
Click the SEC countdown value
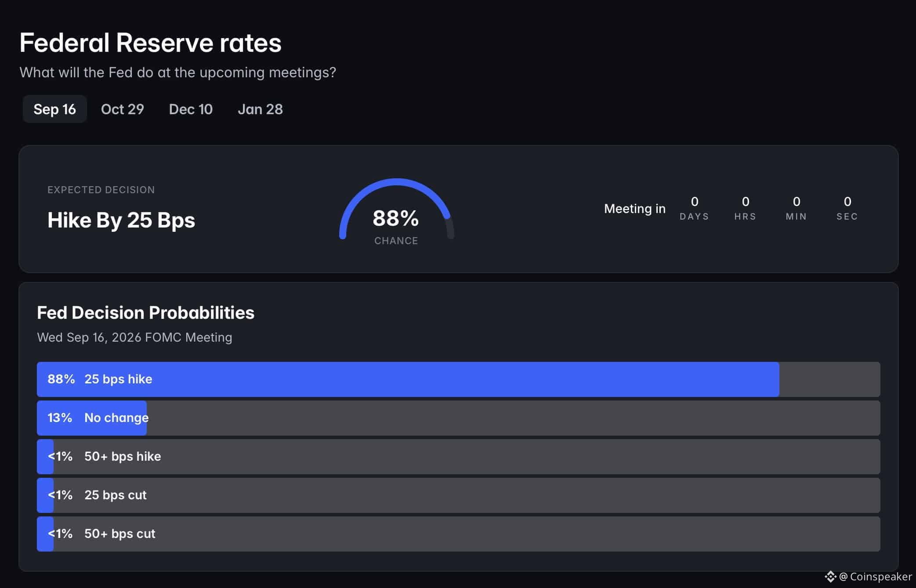(847, 202)
